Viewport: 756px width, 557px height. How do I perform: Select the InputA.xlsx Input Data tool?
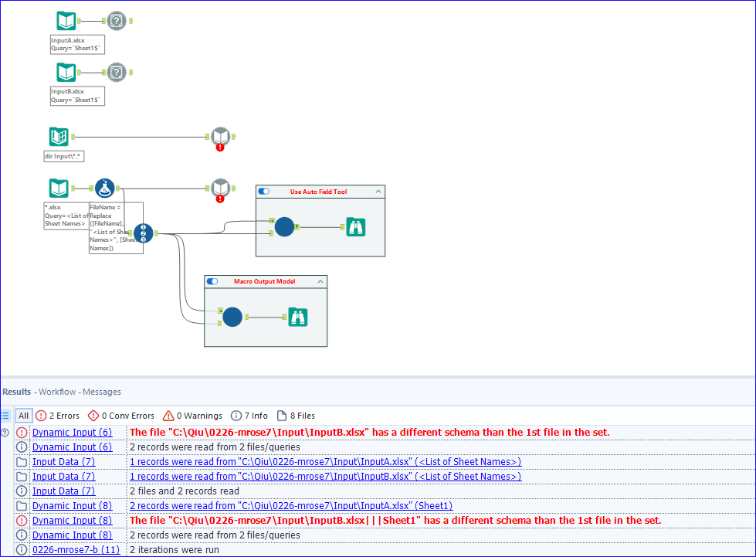click(x=65, y=21)
